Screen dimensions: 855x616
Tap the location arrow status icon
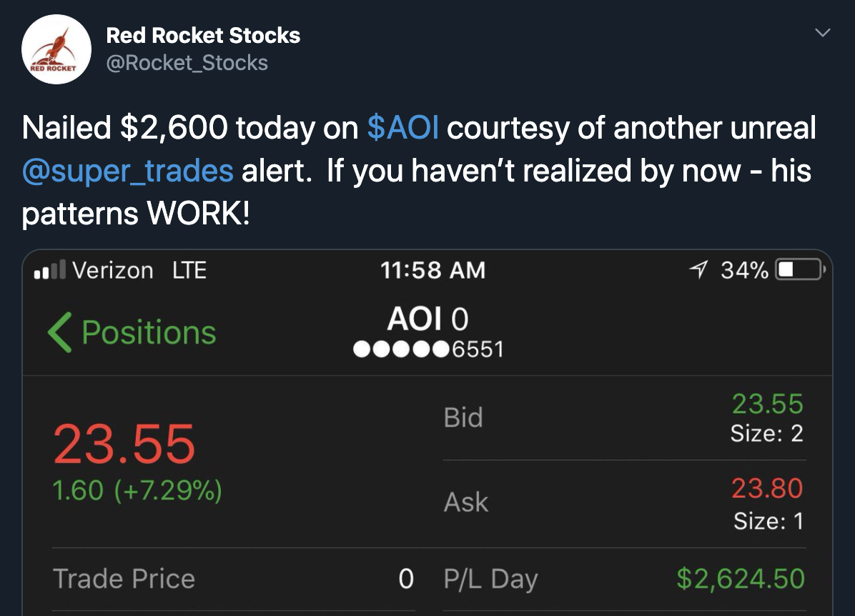[x=698, y=270]
